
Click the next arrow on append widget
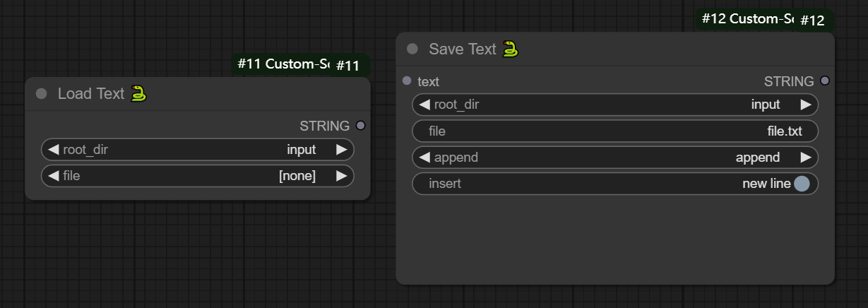(x=805, y=158)
